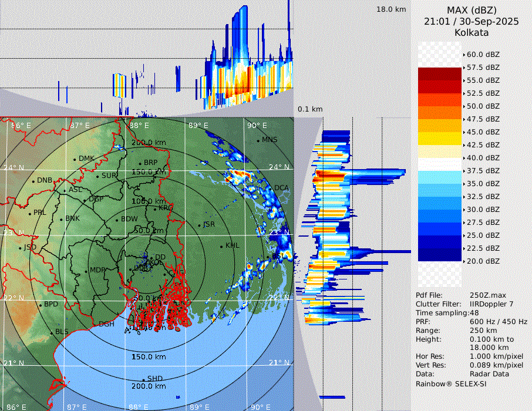The width and height of the screenshot is (532, 411).
Task: Click the BPD station marker
Action: [x=41, y=305]
